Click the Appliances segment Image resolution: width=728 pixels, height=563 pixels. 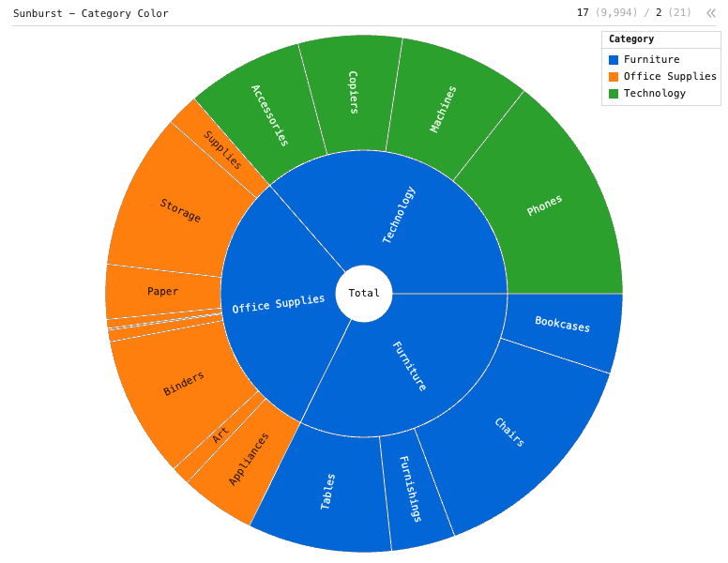point(249,458)
